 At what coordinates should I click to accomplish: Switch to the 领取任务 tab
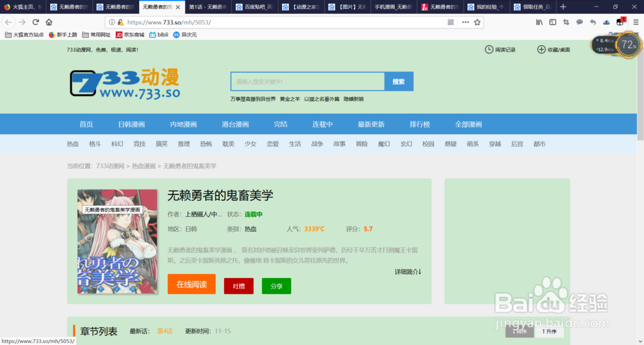[533, 7]
